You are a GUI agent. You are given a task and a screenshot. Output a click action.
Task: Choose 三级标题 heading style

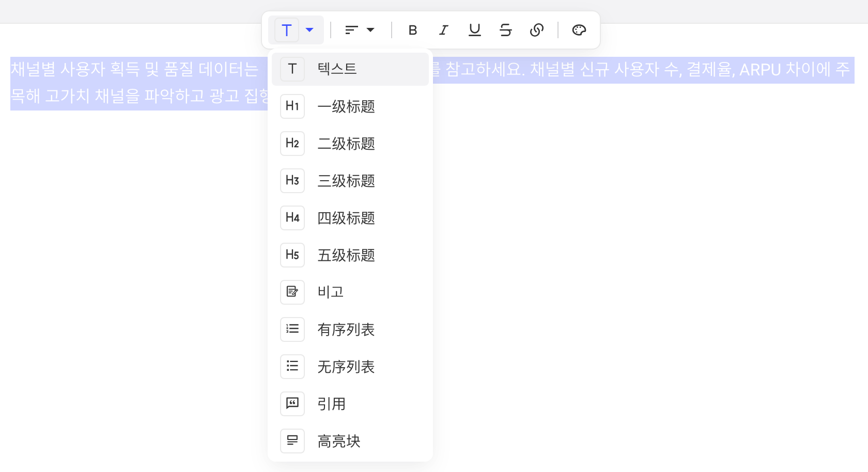[350, 181]
